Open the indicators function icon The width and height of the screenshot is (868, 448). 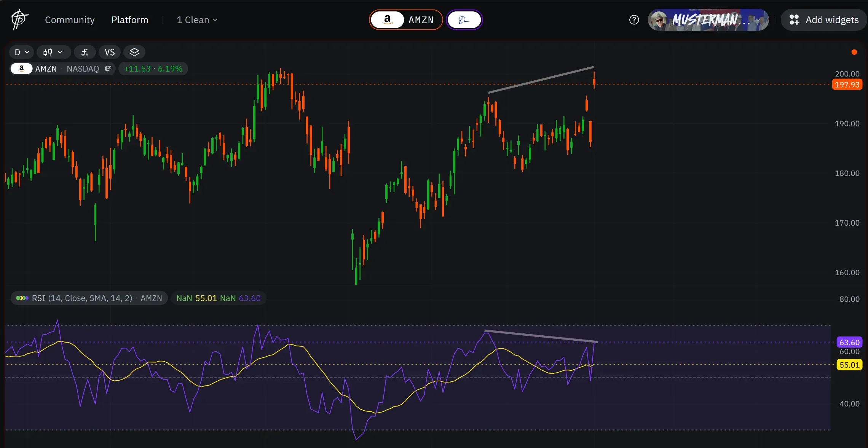pos(85,52)
